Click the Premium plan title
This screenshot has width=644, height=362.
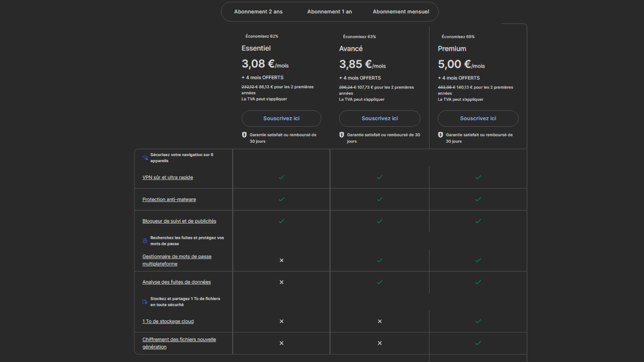click(452, 49)
